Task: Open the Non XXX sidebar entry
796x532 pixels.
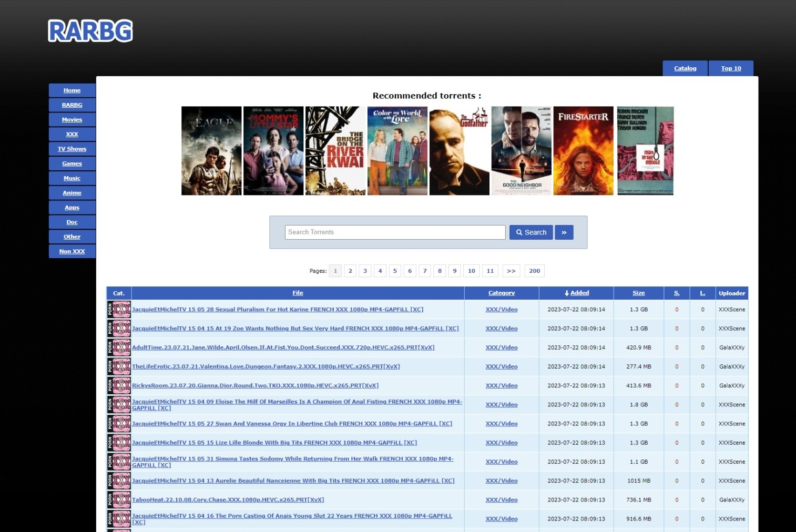Action: pos(72,251)
